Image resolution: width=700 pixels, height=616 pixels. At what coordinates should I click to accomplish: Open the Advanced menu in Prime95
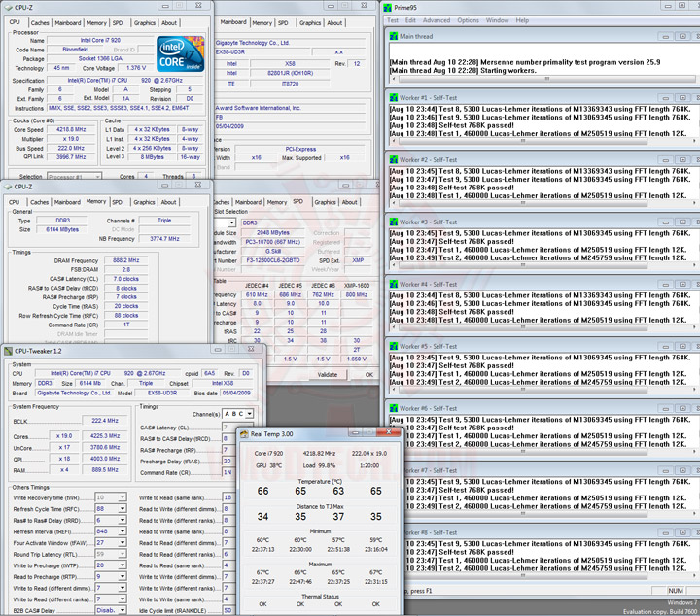tap(436, 19)
